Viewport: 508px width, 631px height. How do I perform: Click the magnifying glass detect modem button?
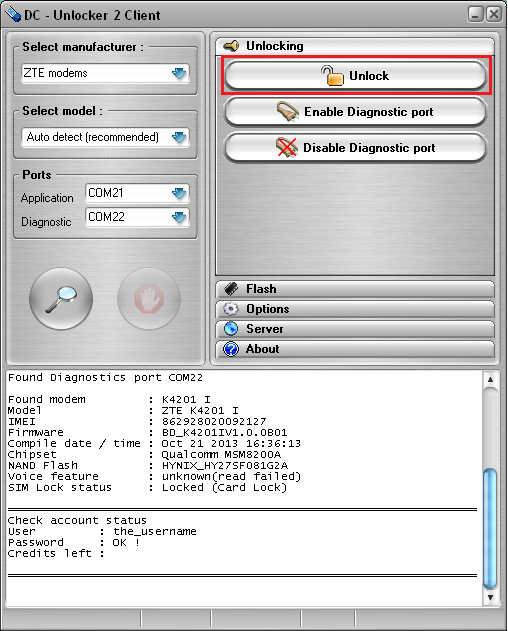[61, 299]
